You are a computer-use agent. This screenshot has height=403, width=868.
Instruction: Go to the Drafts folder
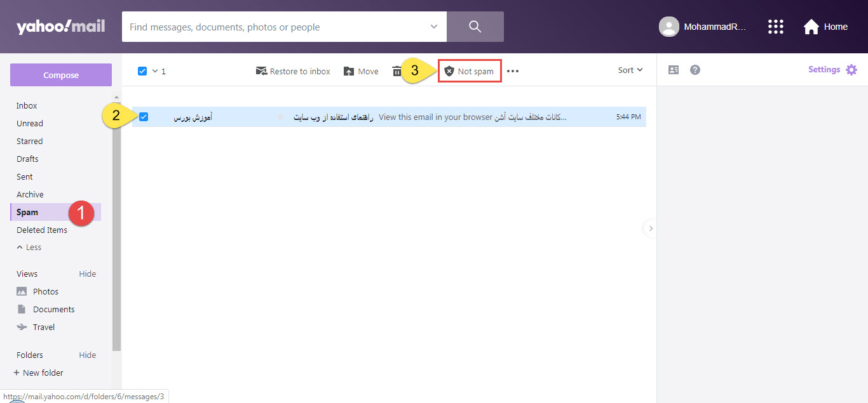[27, 159]
